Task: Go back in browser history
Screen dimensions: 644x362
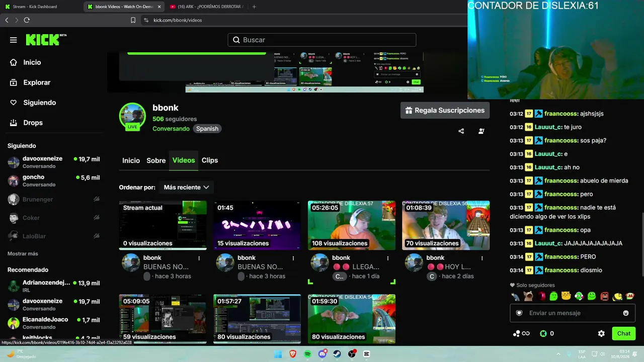Action: [7, 20]
